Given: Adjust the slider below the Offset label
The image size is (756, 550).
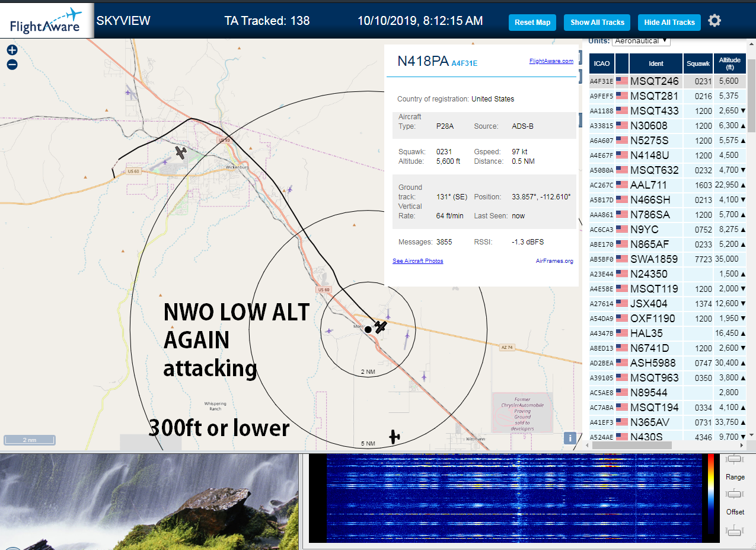Looking at the screenshot, I should point(735,531).
